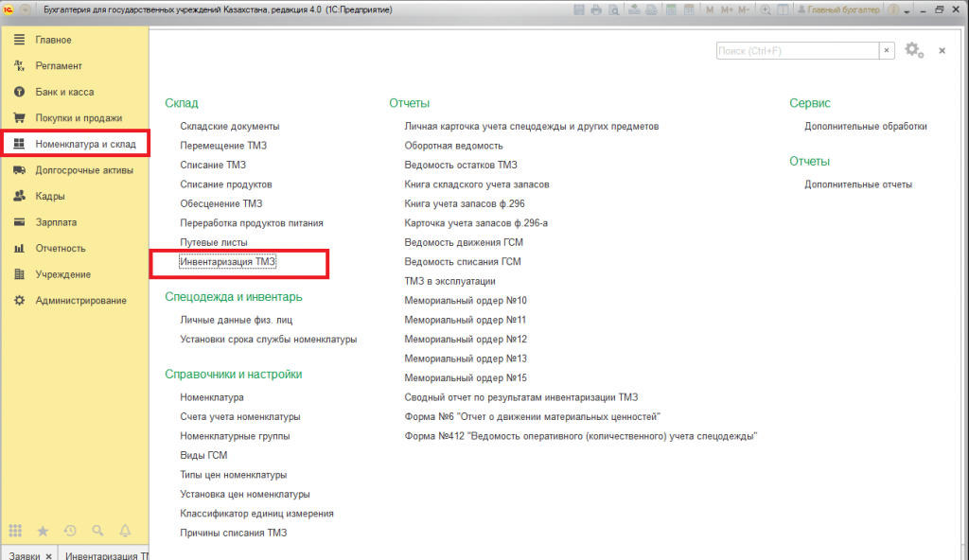Open the notifications bell icon at bottom left
The height and width of the screenshot is (560, 969).
pyautogui.click(x=125, y=531)
